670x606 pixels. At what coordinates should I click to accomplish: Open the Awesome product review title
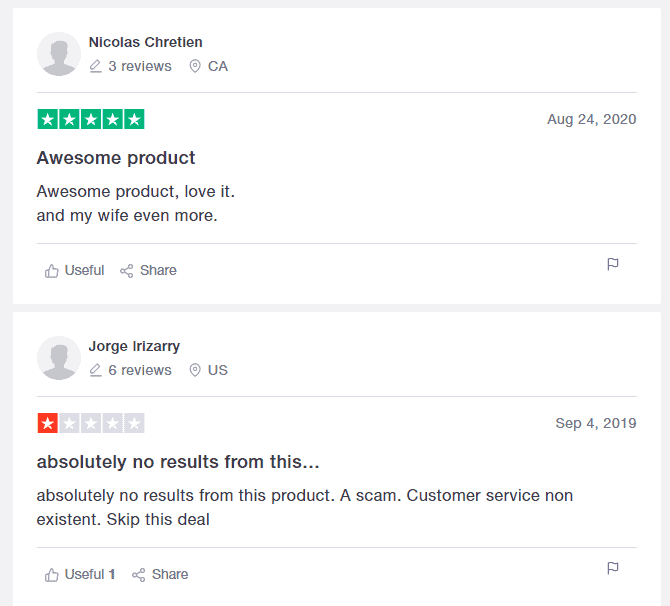tap(116, 158)
